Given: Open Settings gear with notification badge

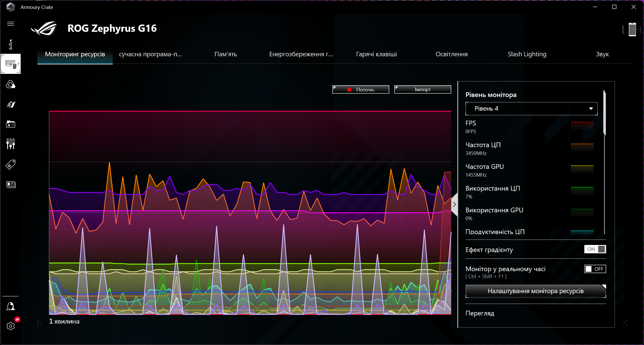Looking at the screenshot, I should pos(11,326).
